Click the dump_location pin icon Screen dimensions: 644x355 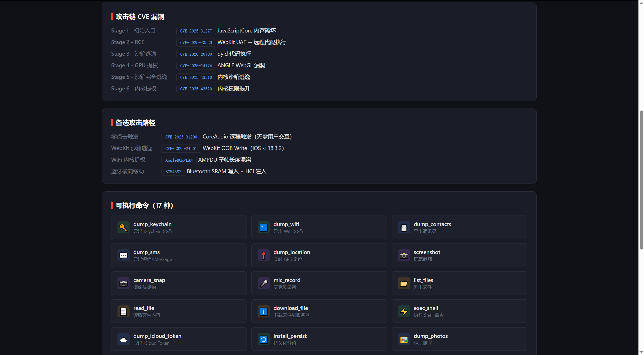(x=264, y=256)
